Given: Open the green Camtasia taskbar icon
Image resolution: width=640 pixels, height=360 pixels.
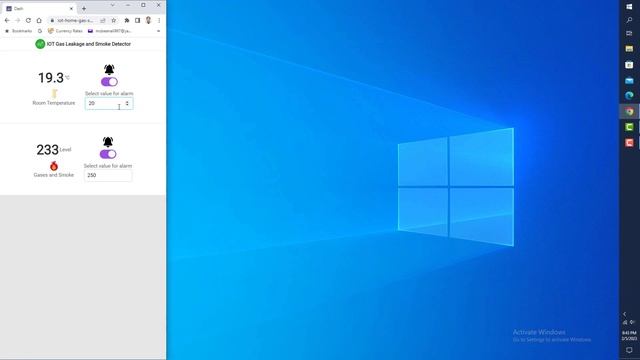Looking at the screenshot, I should [629, 127].
